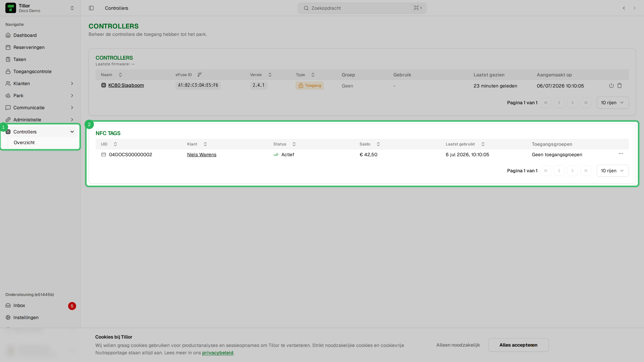Open the Dashboard page
This screenshot has width=644, height=362.
pyautogui.click(x=40, y=35)
